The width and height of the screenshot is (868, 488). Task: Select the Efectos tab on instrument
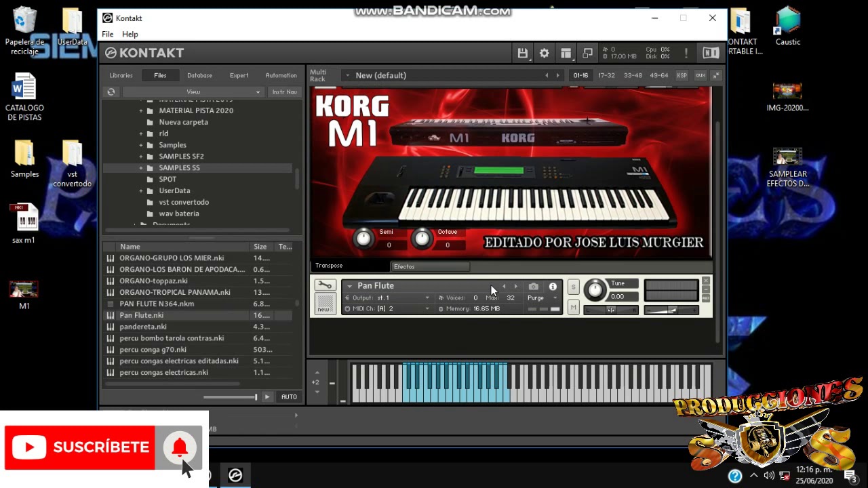click(430, 266)
